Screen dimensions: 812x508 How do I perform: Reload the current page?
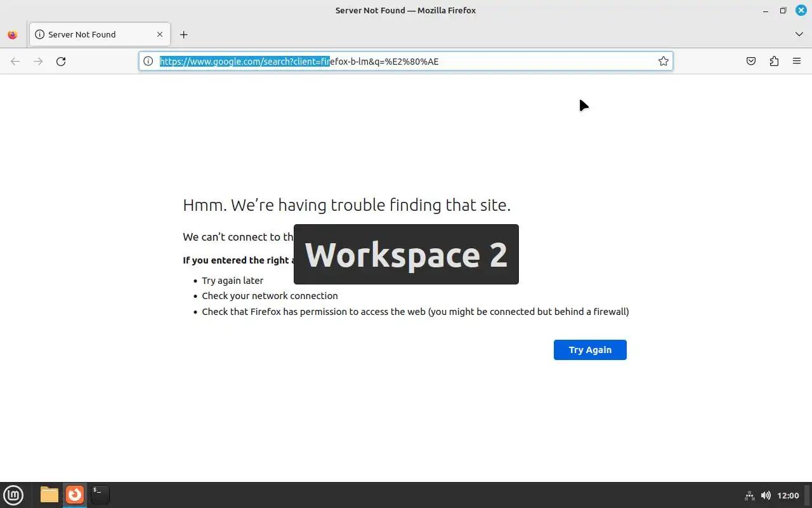click(x=61, y=61)
